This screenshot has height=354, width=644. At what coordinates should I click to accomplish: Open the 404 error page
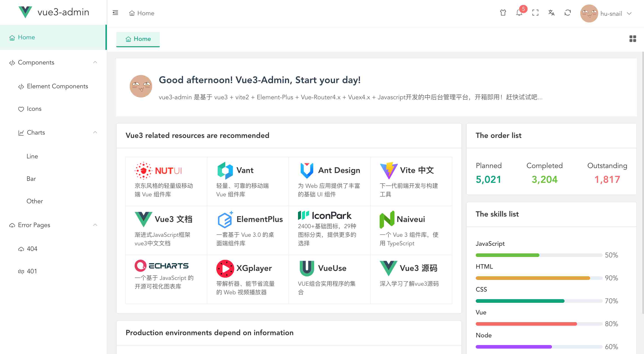tap(53, 249)
